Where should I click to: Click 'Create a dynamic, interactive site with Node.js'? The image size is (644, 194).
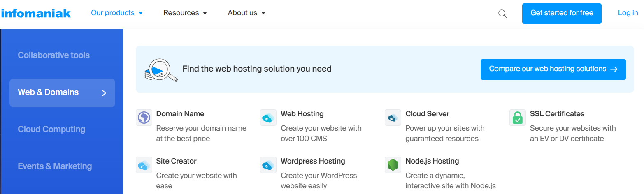tap(451, 181)
